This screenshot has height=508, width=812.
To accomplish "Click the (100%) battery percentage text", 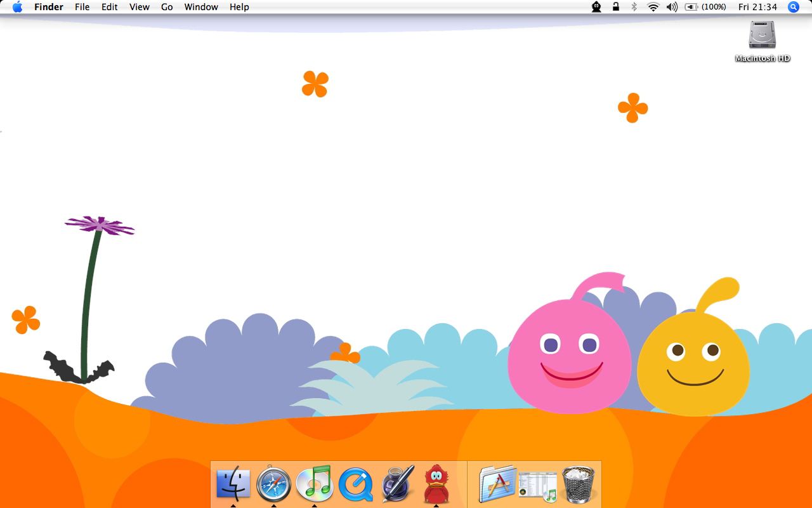I will (714, 7).
